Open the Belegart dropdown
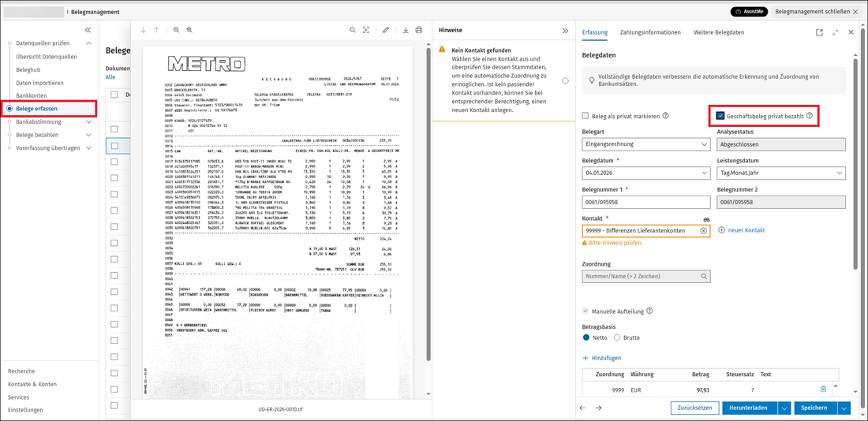The width and height of the screenshot is (868, 421). tap(646, 144)
